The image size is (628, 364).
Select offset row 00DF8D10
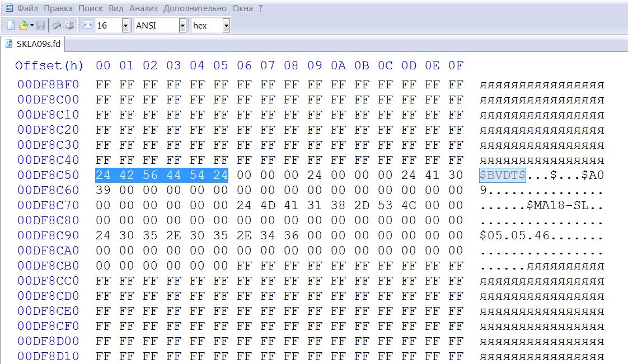pos(48,356)
